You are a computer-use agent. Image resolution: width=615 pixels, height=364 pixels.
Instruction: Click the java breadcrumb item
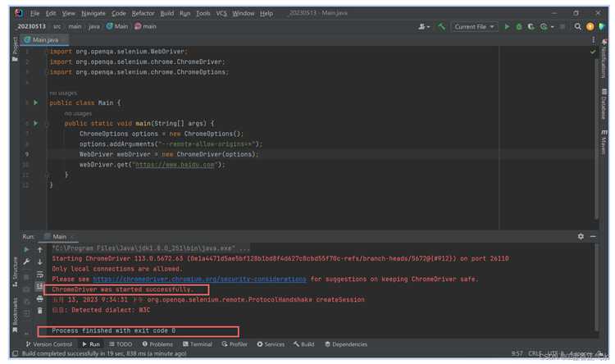(93, 27)
